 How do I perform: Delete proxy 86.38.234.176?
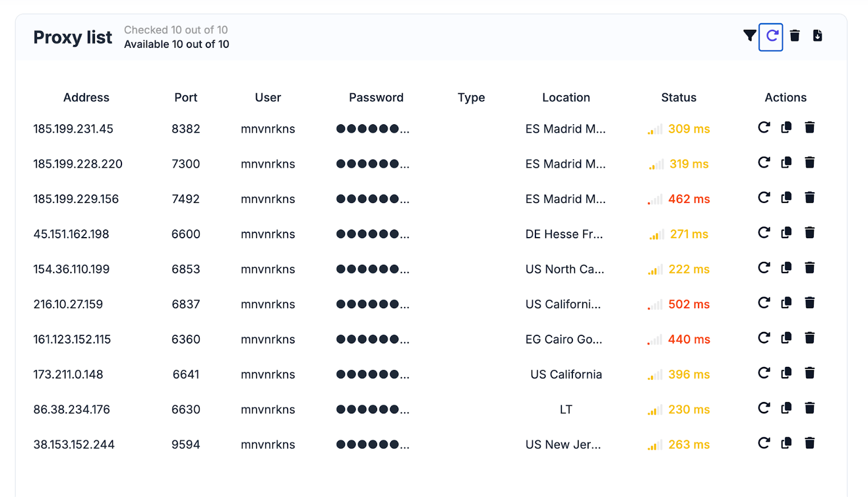(809, 408)
